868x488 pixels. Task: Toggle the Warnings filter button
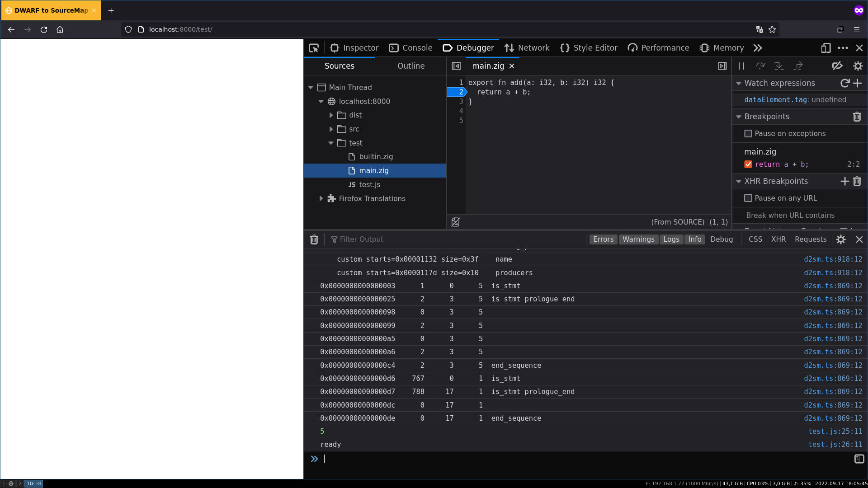click(638, 239)
